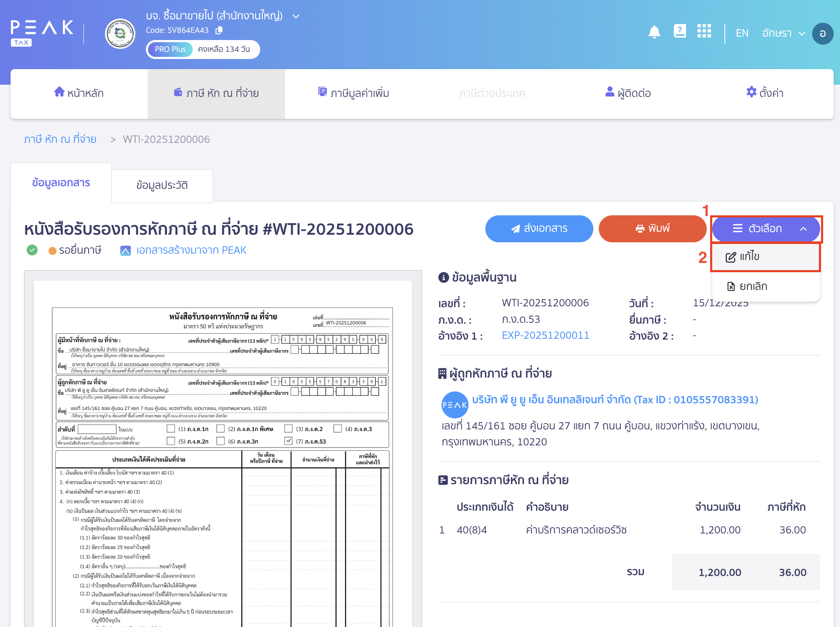Screen dimensions: 840x627
Task: Copy company code with copy icon
Action: 219,30
